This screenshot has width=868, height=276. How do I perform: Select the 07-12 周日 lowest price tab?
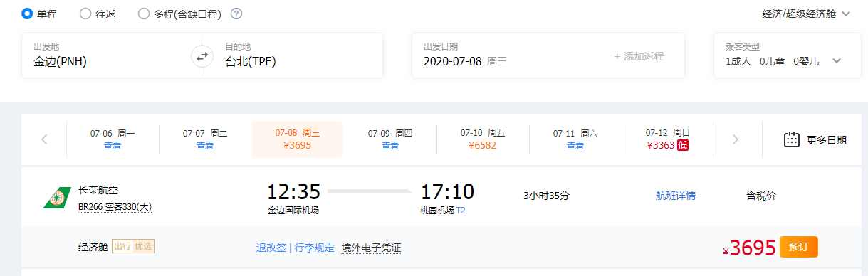point(668,139)
